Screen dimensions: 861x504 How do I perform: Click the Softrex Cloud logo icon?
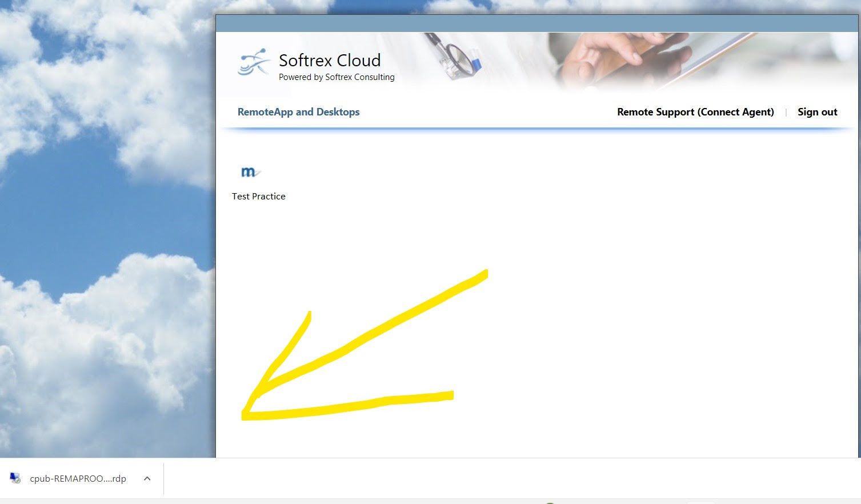click(254, 63)
